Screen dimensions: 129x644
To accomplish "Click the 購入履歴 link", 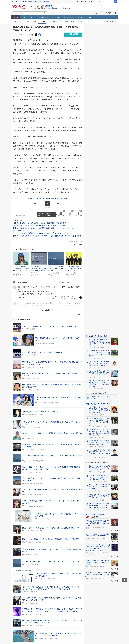I will tap(108, 13).
